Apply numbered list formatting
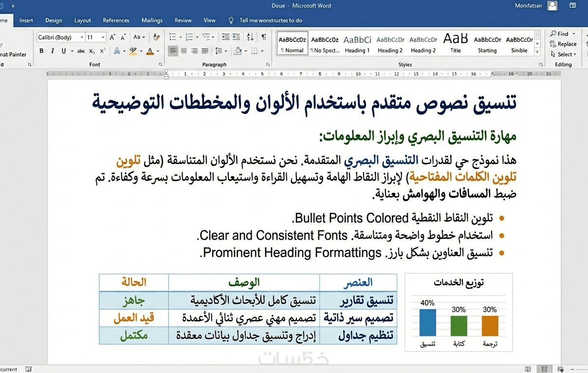The width and height of the screenshot is (588, 373). pyautogui.click(x=189, y=37)
